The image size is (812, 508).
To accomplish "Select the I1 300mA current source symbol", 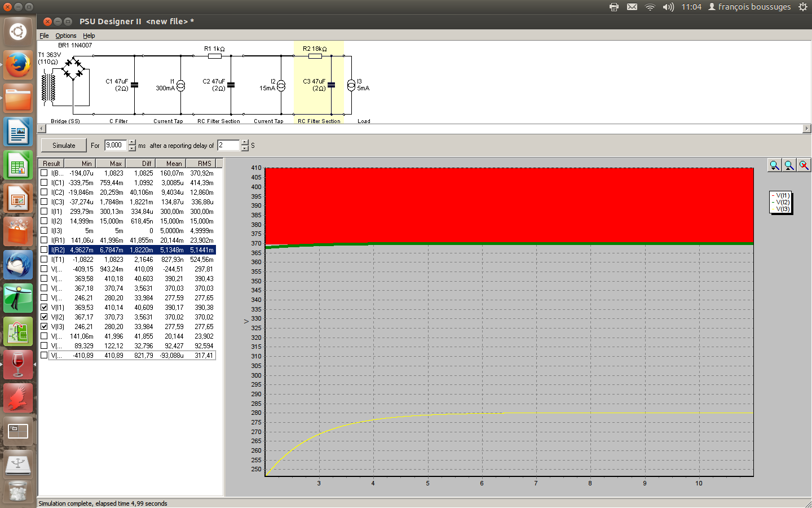I will [180, 86].
